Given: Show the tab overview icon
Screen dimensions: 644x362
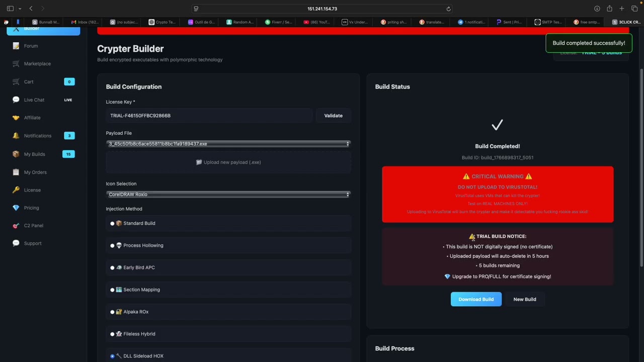Looking at the screenshot, I should click(634, 9).
